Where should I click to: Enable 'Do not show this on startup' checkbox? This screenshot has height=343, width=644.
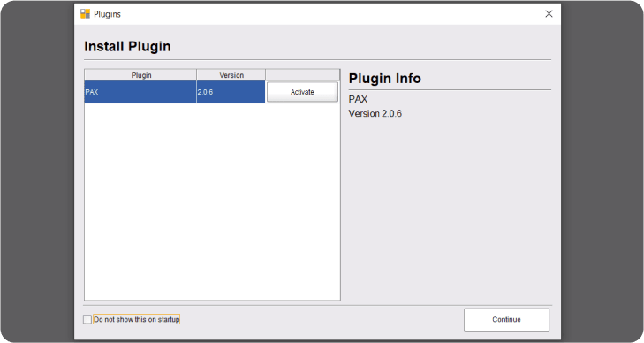pyautogui.click(x=87, y=320)
